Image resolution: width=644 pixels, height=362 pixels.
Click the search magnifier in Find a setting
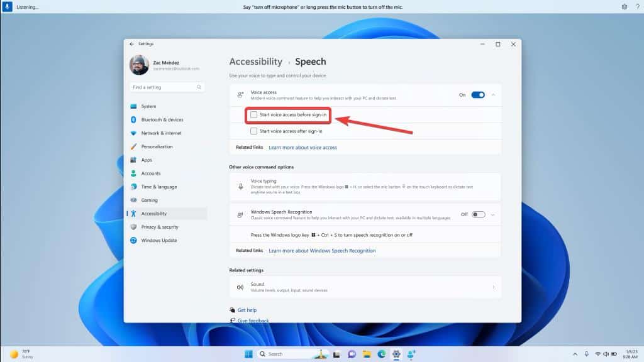point(199,87)
